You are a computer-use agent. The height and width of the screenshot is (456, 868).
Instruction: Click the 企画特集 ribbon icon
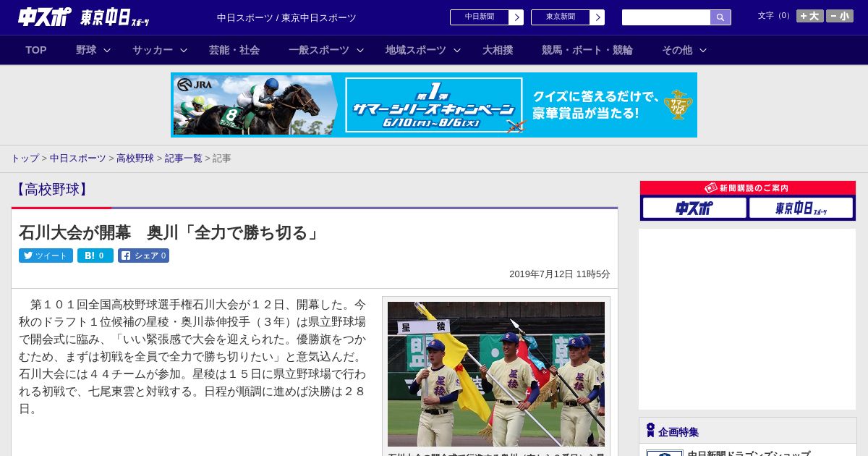650,431
